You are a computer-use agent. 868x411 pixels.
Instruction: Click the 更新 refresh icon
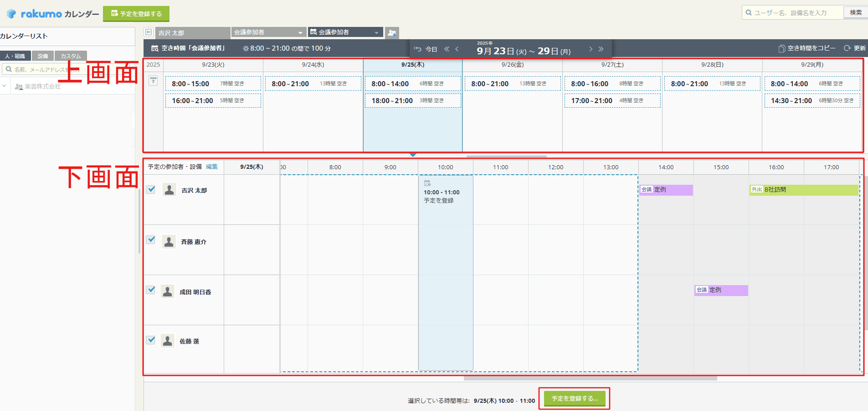coord(847,48)
